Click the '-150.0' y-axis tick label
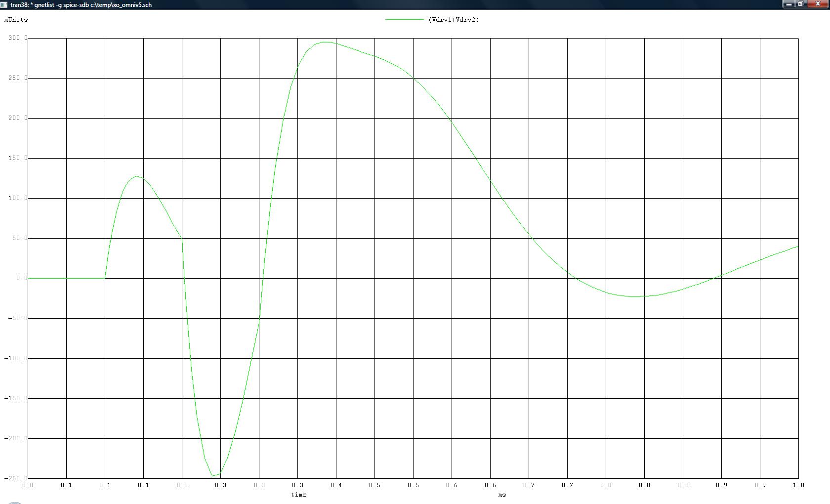 point(16,398)
